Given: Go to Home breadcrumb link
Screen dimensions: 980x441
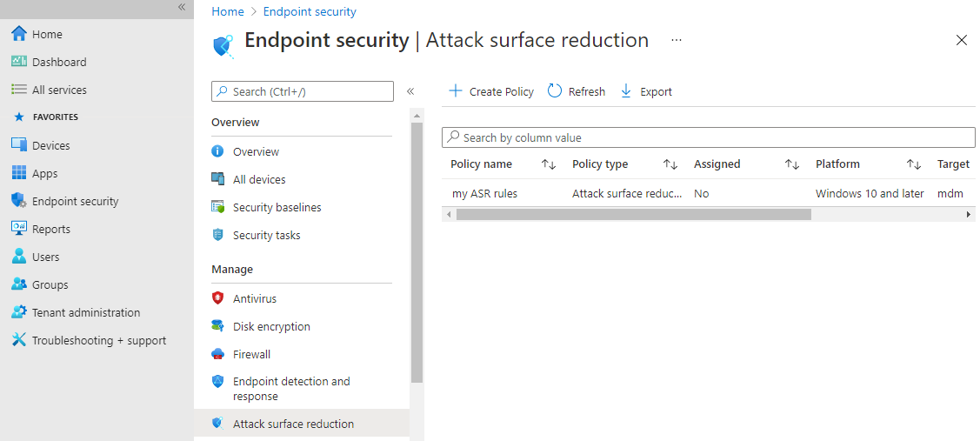Looking at the screenshot, I should coord(228,11).
